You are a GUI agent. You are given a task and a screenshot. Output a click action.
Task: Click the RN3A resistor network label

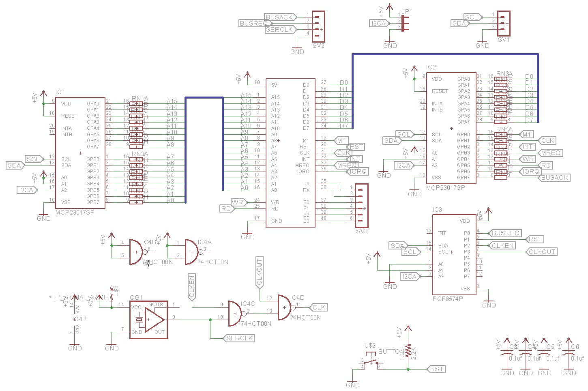coord(504,73)
